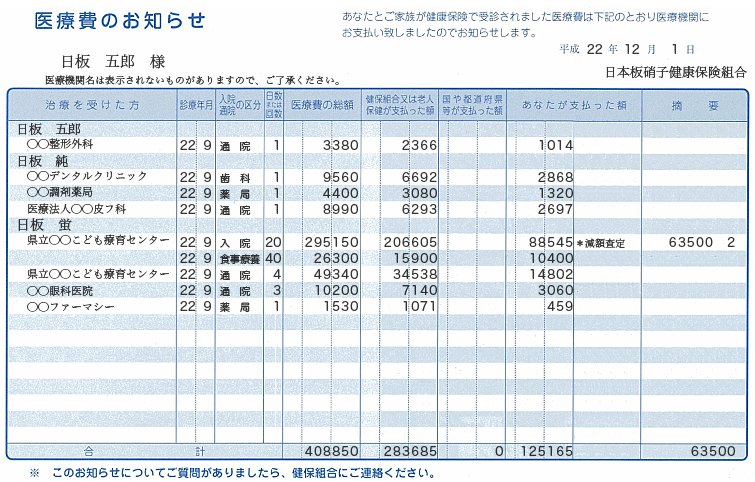Select the insurer-paid amount 1071
755x482 pixels.
click(x=419, y=306)
